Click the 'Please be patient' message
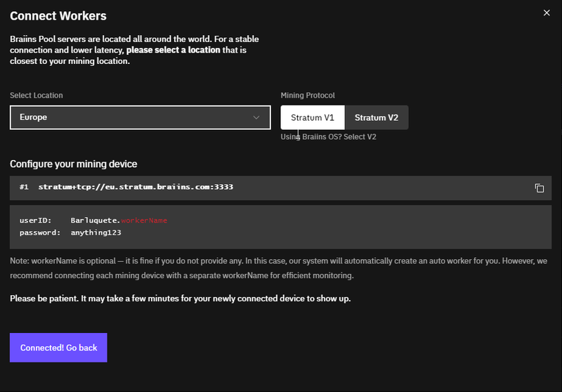The height and width of the screenshot is (392, 562). (x=180, y=299)
